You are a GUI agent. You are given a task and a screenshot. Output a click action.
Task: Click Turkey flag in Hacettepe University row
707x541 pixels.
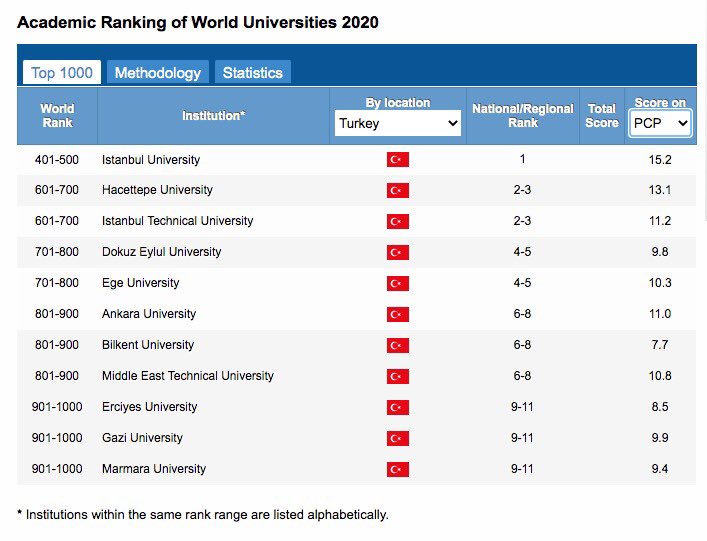coord(398,190)
